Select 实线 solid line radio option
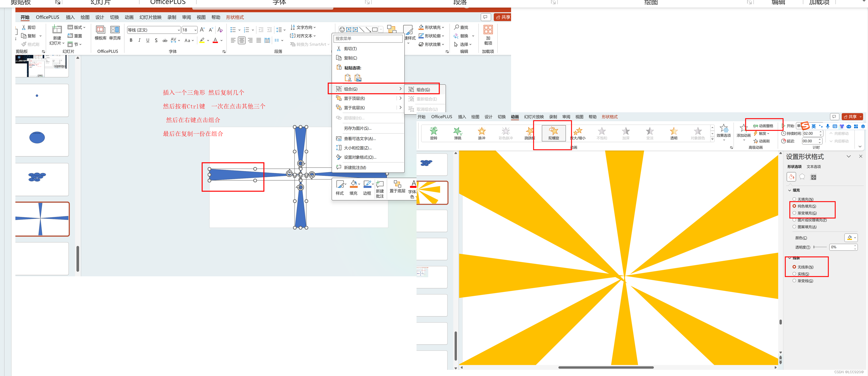The width and height of the screenshot is (868, 376). pyautogui.click(x=794, y=274)
